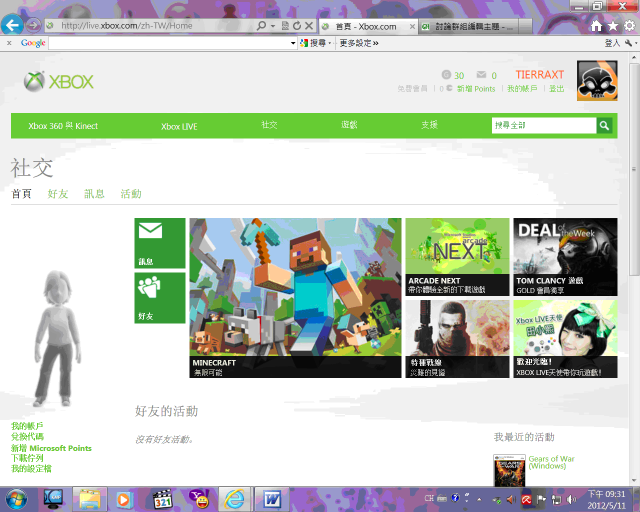Viewport: 640px width, 512px height.
Task: Open browser Tools gear icon
Action: [x=629, y=26]
